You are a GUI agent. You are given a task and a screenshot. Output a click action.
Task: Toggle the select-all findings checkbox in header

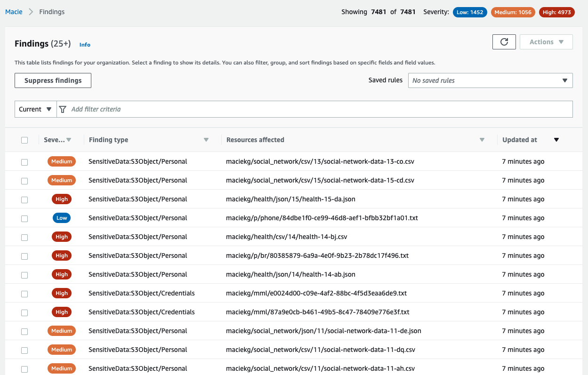click(x=24, y=140)
